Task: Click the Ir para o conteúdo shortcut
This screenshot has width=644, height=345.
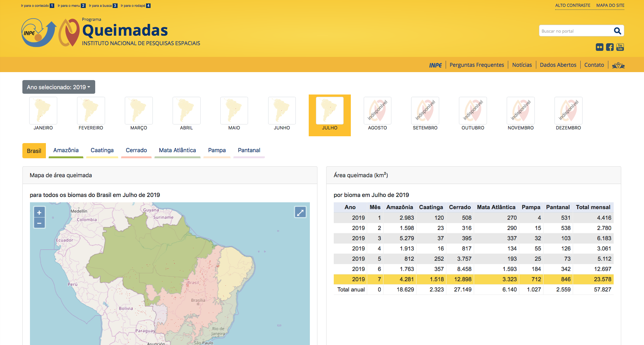Action: click(38, 6)
